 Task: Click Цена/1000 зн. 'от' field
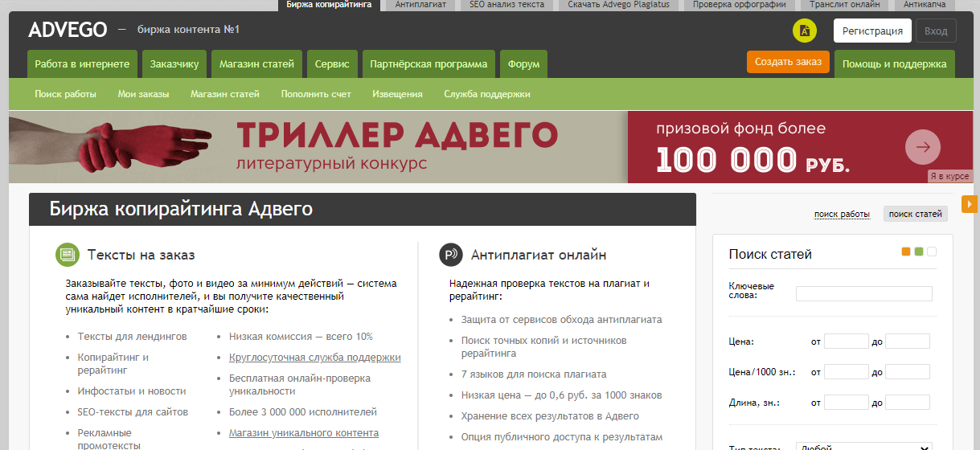847,372
